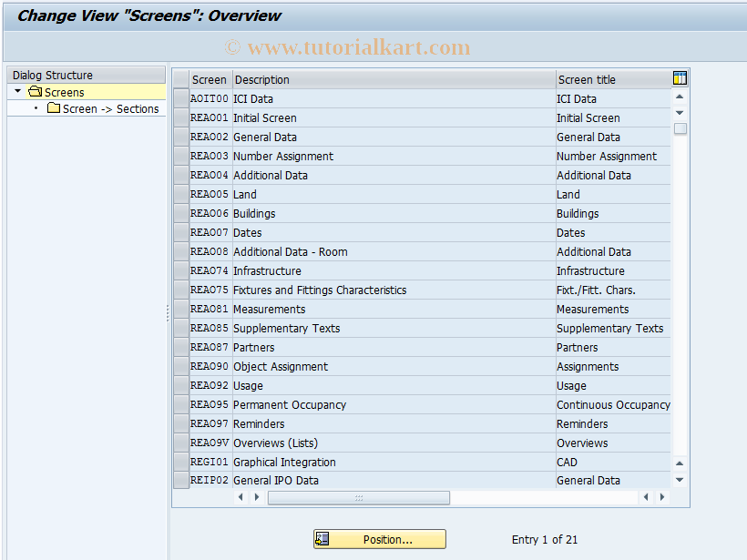The height and width of the screenshot is (560, 747).
Task: Click bottom scroll-up arrow of table
Action: pyautogui.click(x=680, y=463)
